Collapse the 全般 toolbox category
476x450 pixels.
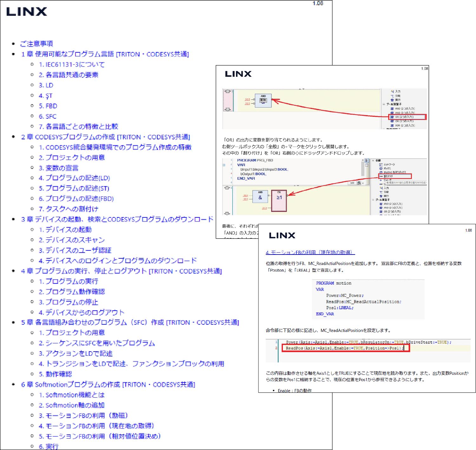click(373, 161)
